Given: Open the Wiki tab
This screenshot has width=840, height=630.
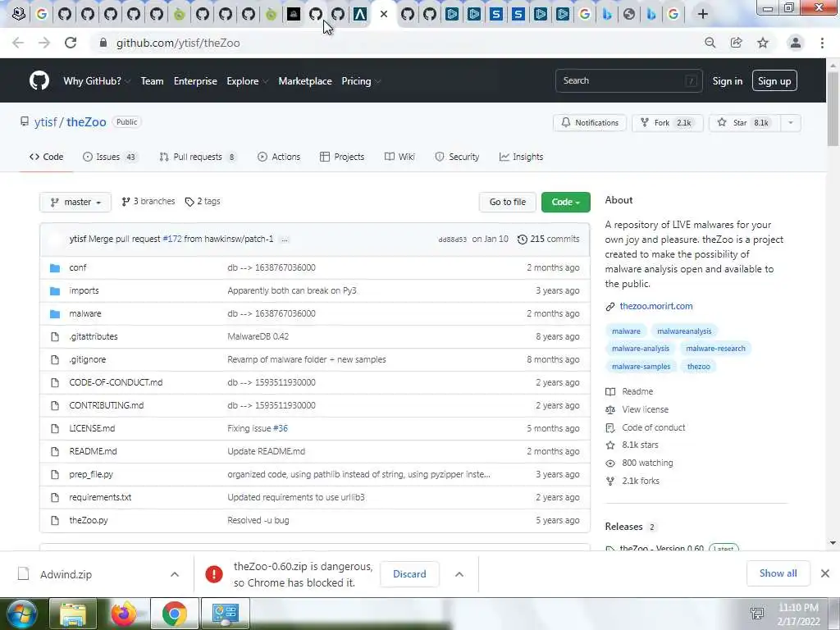Looking at the screenshot, I should 399,157.
